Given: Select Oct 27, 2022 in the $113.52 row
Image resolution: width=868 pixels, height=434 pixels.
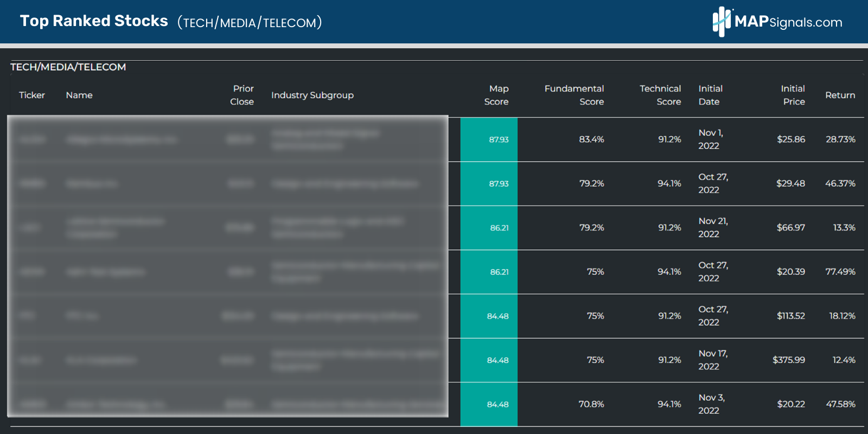Looking at the screenshot, I should [x=713, y=316].
